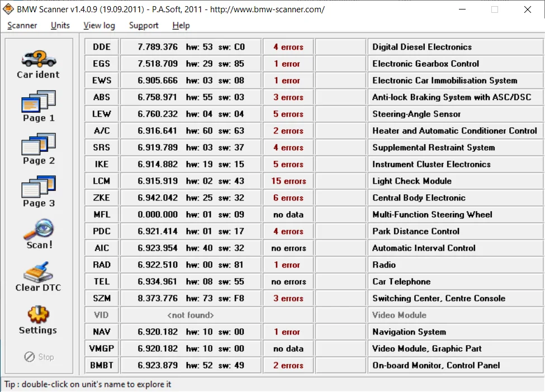545x392 pixels.
Task: Select the EWS unit button
Action: tap(102, 80)
